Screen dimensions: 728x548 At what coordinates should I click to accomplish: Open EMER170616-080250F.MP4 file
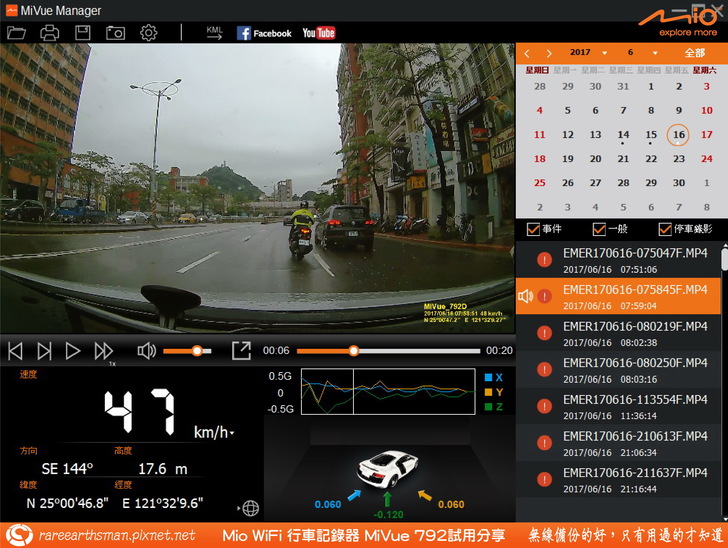point(618,370)
